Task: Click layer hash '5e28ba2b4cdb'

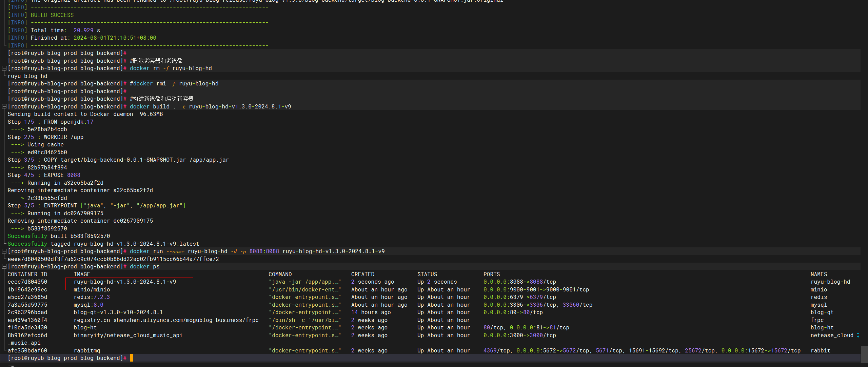Action: (47, 129)
